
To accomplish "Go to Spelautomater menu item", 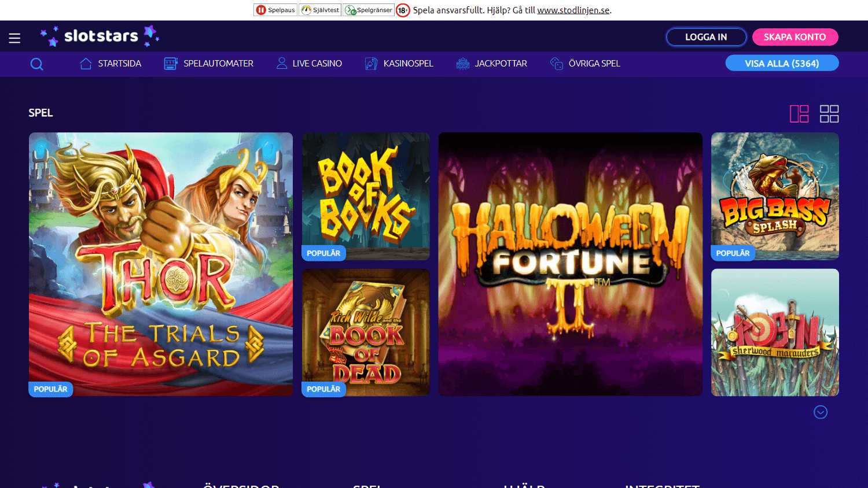I will point(219,64).
